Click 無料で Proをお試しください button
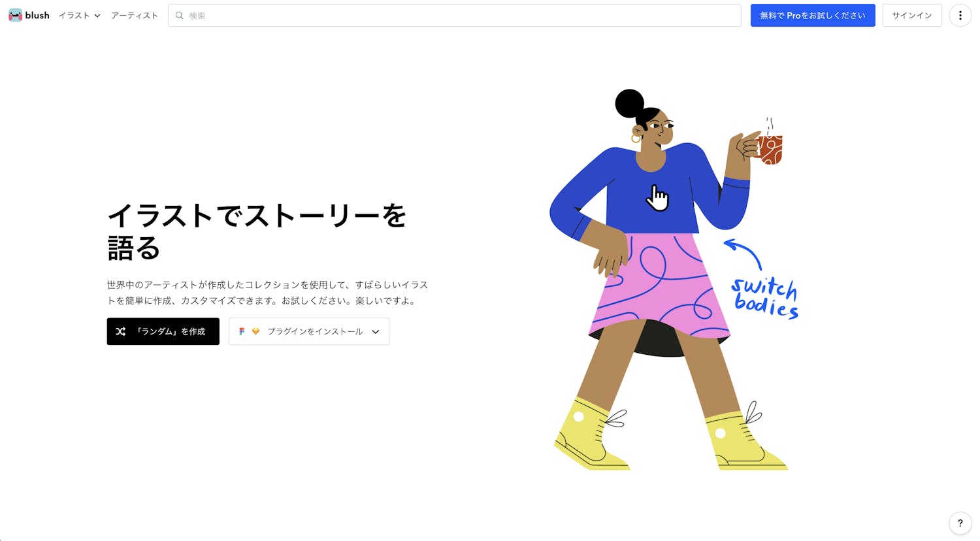Screen dimensions: 980x541 (x=812, y=15)
